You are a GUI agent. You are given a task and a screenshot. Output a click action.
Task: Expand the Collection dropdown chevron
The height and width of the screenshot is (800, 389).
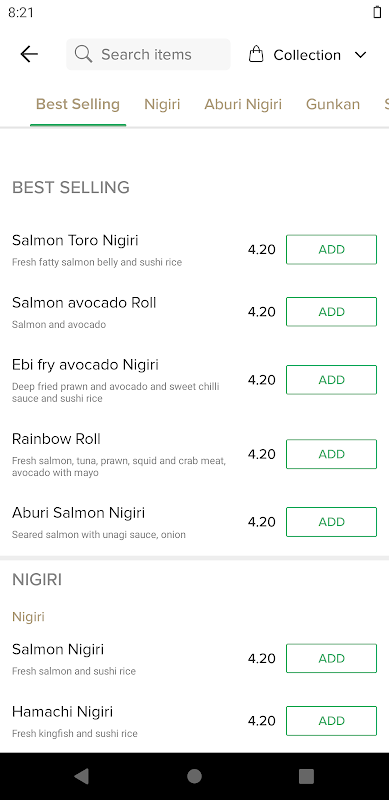360,55
